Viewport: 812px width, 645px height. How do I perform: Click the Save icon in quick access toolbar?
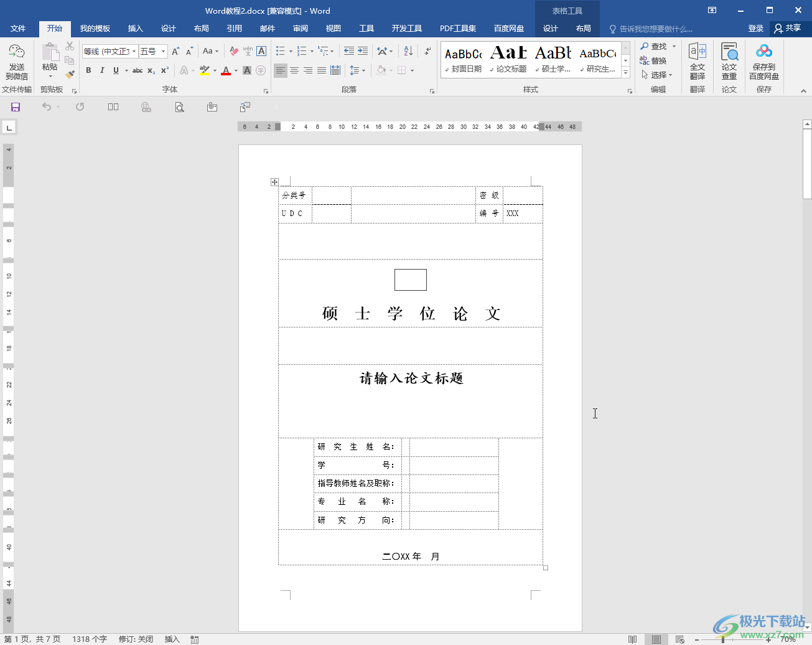coord(16,107)
